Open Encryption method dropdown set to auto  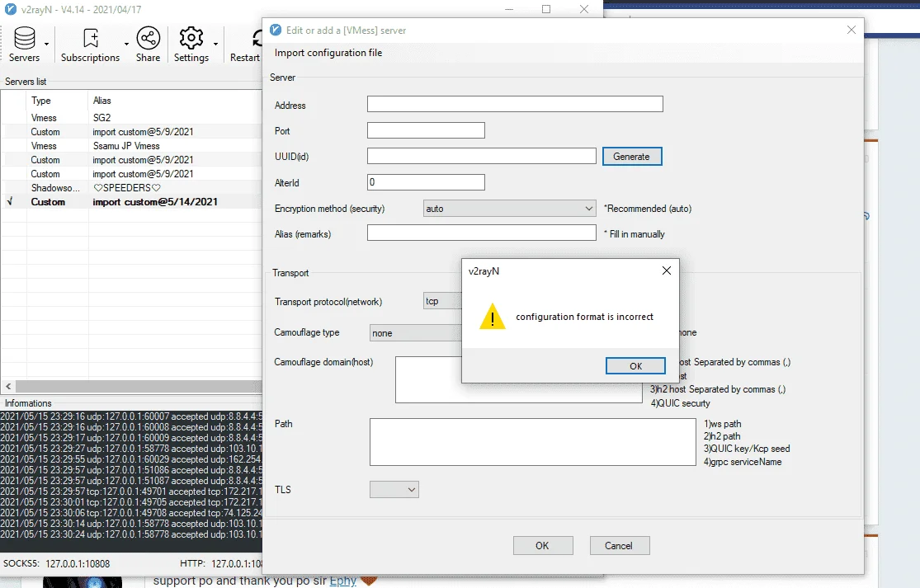(509, 209)
